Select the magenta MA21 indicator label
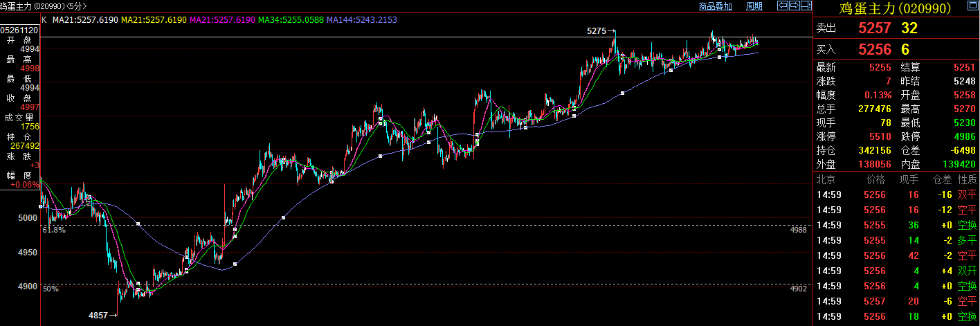Image resolution: width=980 pixels, height=326 pixels. click(221, 20)
